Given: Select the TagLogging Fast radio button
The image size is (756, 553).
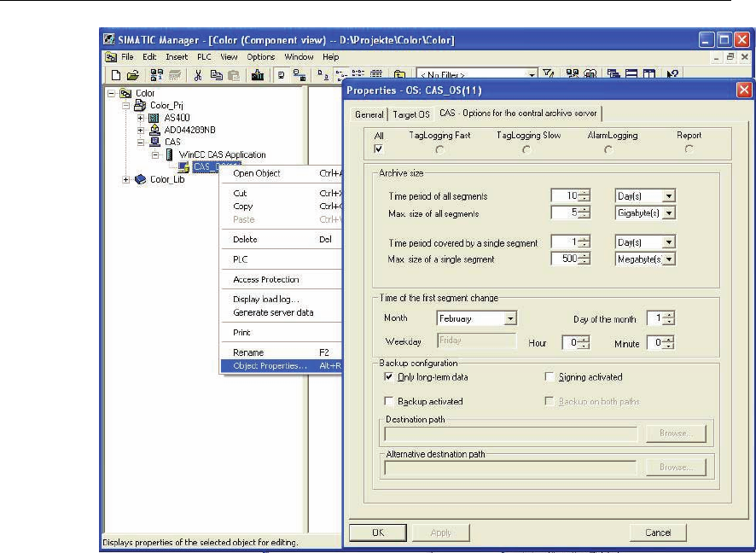Looking at the screenshot, I should pyautogui.click(x=439, y=150).
